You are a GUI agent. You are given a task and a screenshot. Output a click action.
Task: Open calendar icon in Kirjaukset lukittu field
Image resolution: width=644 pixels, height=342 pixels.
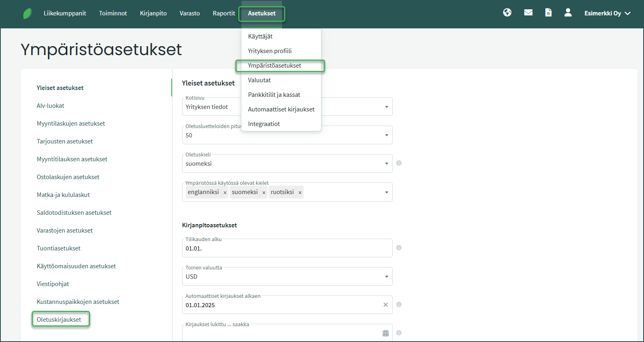point(386,333)
